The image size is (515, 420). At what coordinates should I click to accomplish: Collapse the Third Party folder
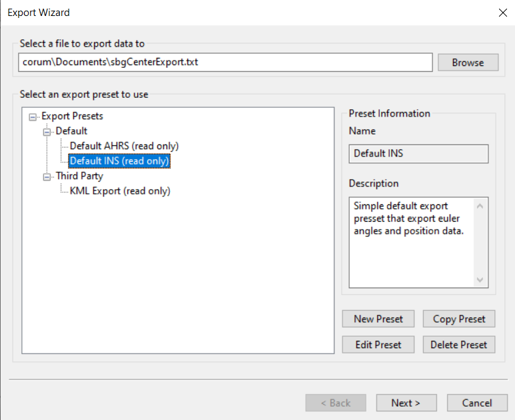pos(47,177)
